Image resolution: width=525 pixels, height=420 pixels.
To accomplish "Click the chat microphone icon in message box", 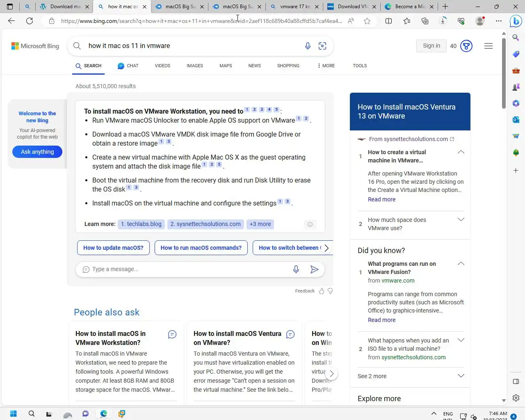I will coord(296,269).
